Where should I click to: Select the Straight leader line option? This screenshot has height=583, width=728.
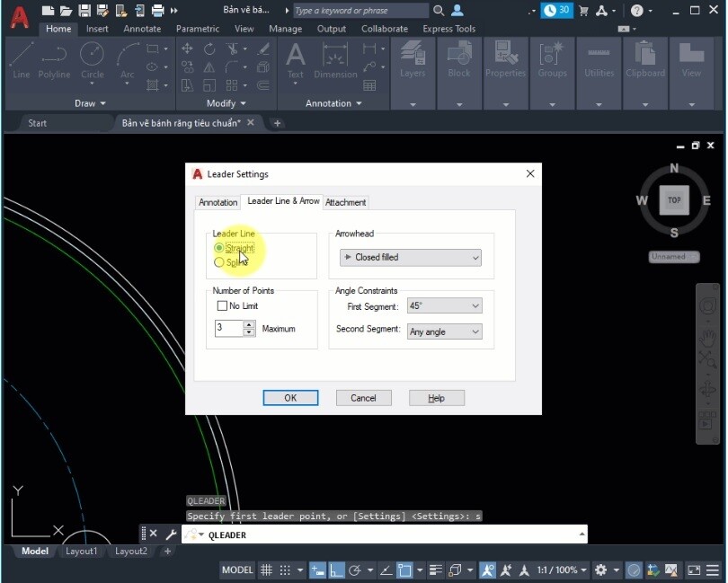pos(219,248)
